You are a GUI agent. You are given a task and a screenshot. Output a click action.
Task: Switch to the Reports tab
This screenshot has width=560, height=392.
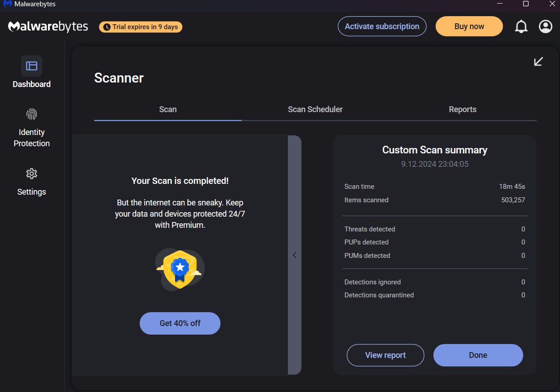(463, 109)
